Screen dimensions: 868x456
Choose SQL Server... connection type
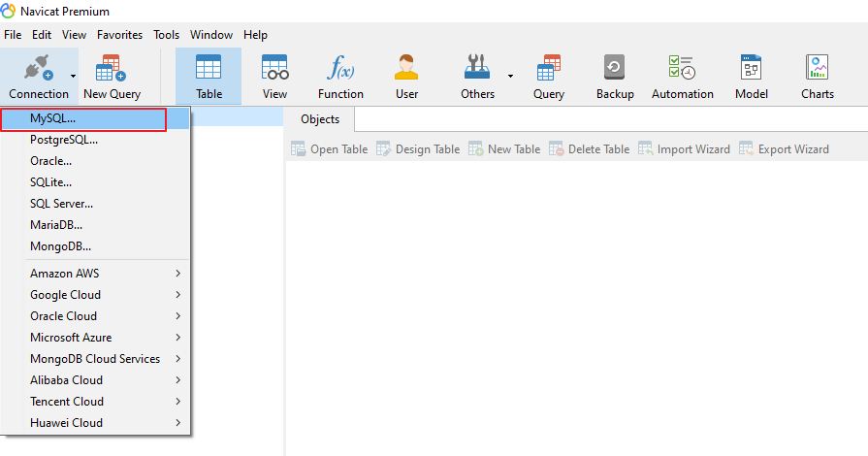pyautogui.click(x=95, y=204)
